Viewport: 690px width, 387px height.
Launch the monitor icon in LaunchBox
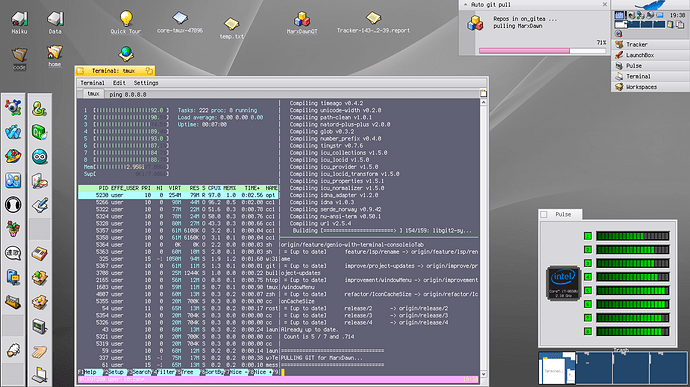39,327
